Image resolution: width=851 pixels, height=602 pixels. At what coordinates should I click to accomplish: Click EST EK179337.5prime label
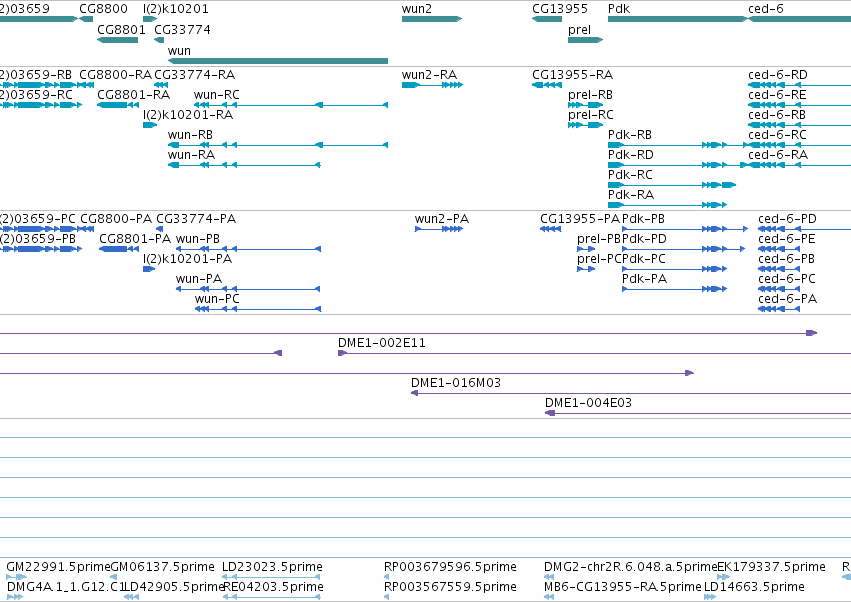(x=771, y=567)
